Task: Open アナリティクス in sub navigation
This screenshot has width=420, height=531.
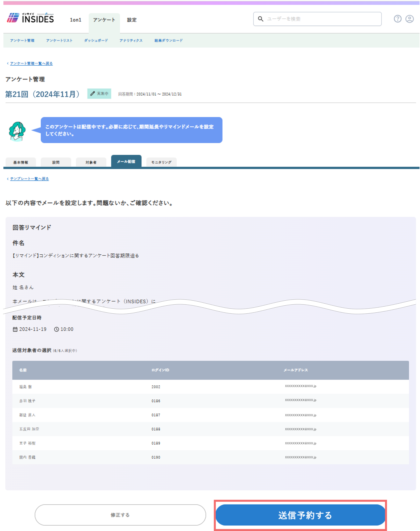Action: 131,40
